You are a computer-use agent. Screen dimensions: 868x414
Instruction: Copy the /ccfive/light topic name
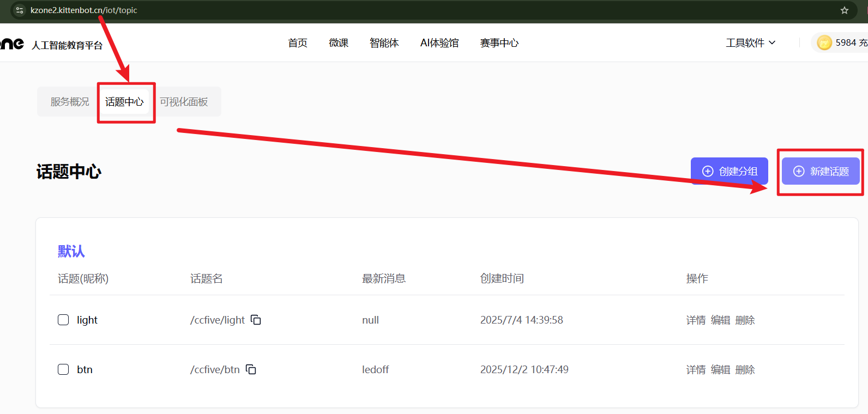coord(256,320)
